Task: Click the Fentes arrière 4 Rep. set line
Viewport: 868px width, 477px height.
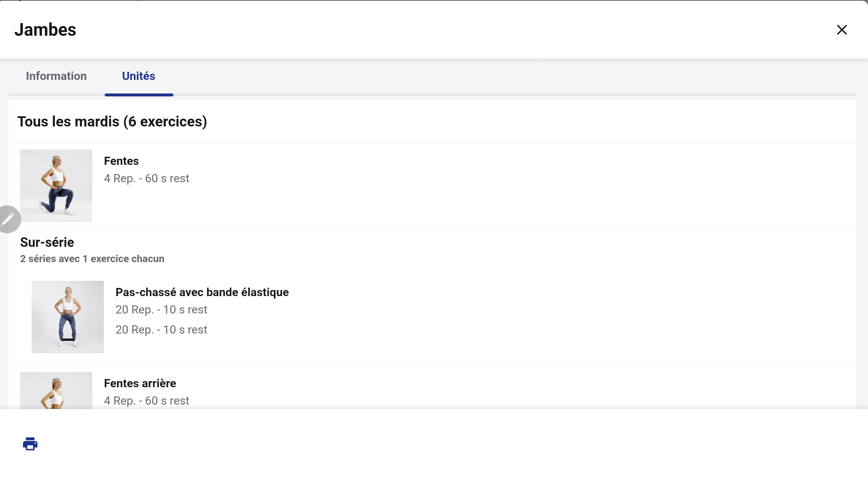Action: pyautogui.click(x=147, y=401)
